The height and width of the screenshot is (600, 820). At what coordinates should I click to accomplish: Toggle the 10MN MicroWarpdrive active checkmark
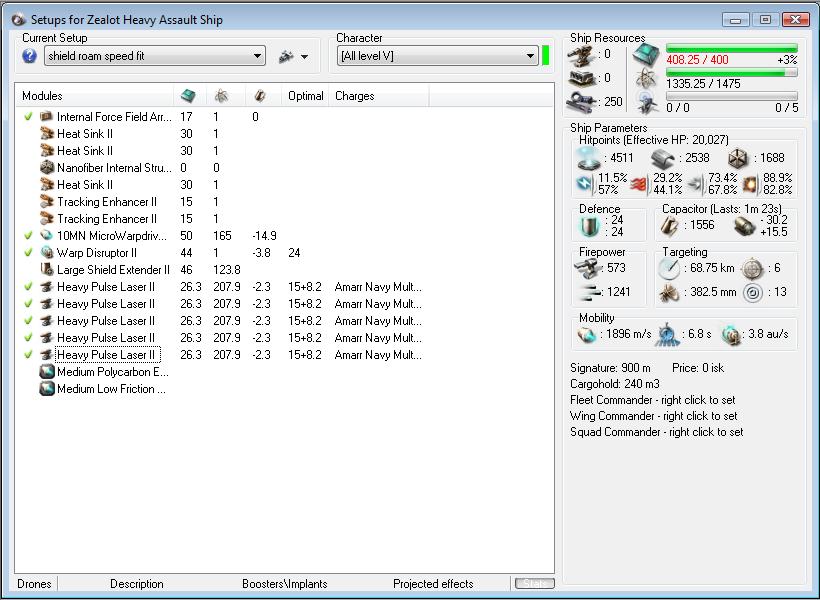pos(29,236)
